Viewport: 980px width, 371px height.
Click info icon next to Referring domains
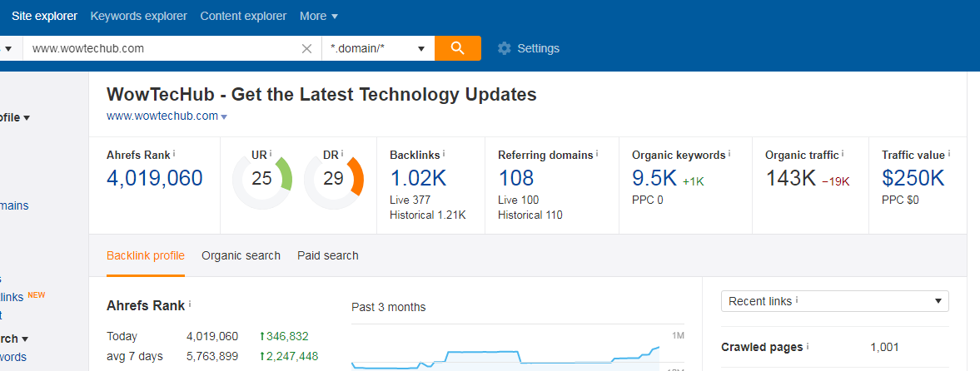tap(597, 154)
